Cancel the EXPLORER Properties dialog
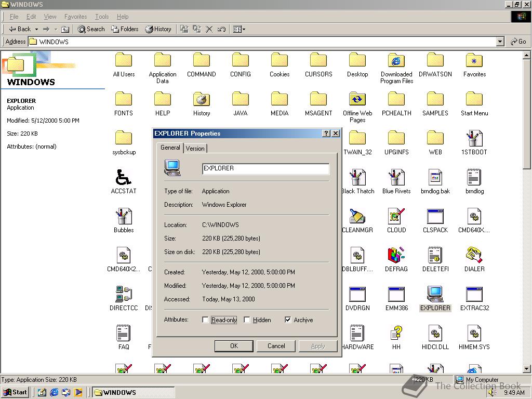 [275, 345]
